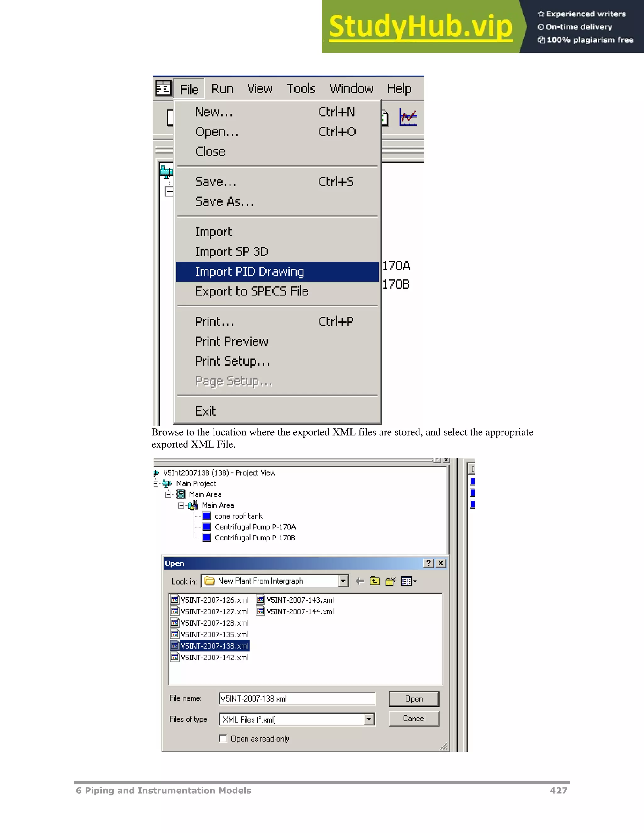Open the Files of type dropdown
This screenshot has width=644, height=833.
(x=369, y=719)
